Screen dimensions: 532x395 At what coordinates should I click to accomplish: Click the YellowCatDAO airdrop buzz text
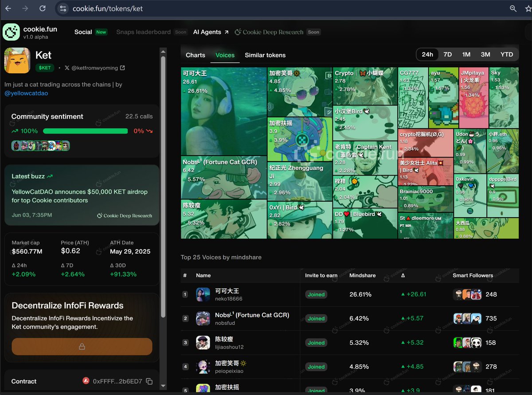[x=79, y=196]
